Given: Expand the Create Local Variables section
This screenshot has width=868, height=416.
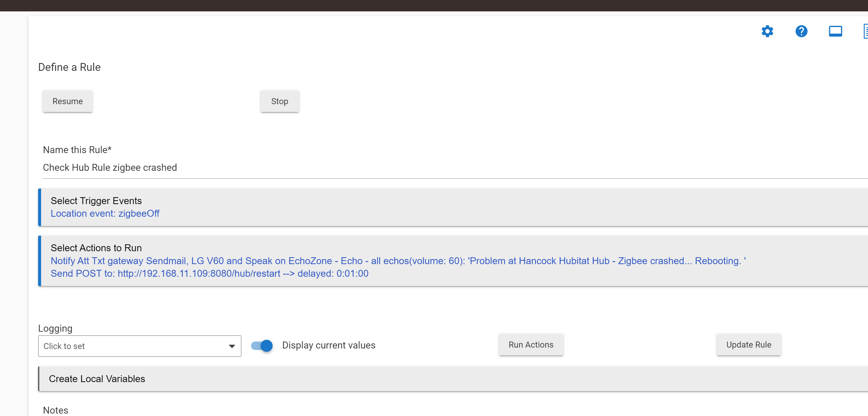Looking at the screenshot, I should click(x=97, y=378).
